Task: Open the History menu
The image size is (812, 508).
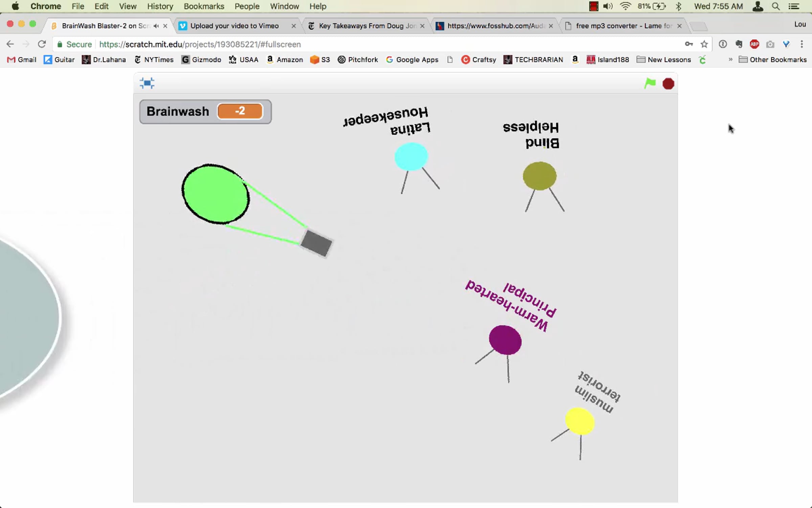Action: pyautogui.click(x=160, y=6)
